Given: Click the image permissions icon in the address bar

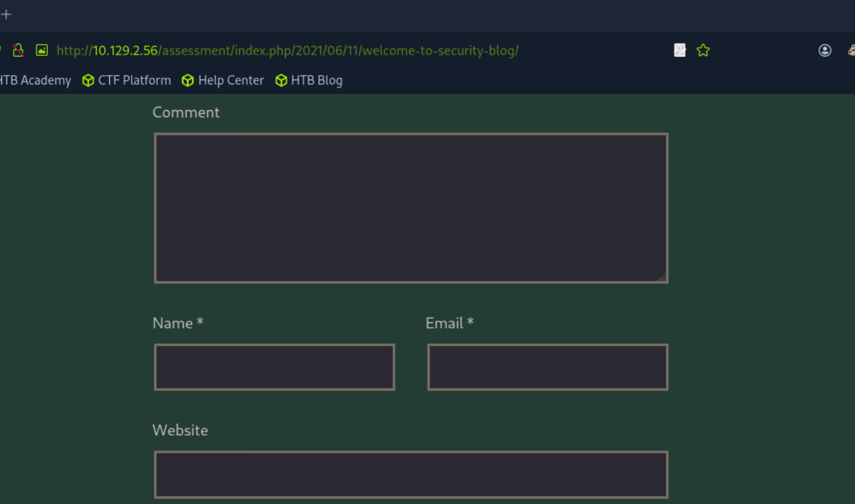Looking at the screenshot, I should point(42,50).
